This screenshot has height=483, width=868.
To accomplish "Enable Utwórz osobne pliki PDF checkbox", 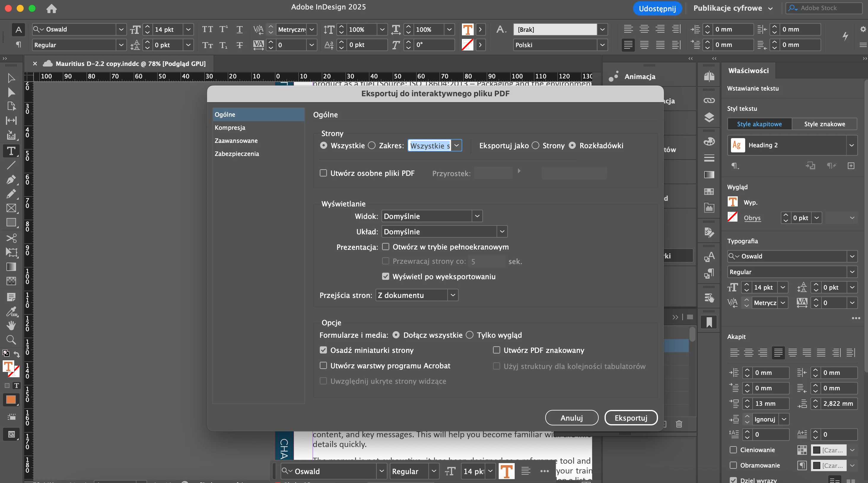I will [323, 173].
